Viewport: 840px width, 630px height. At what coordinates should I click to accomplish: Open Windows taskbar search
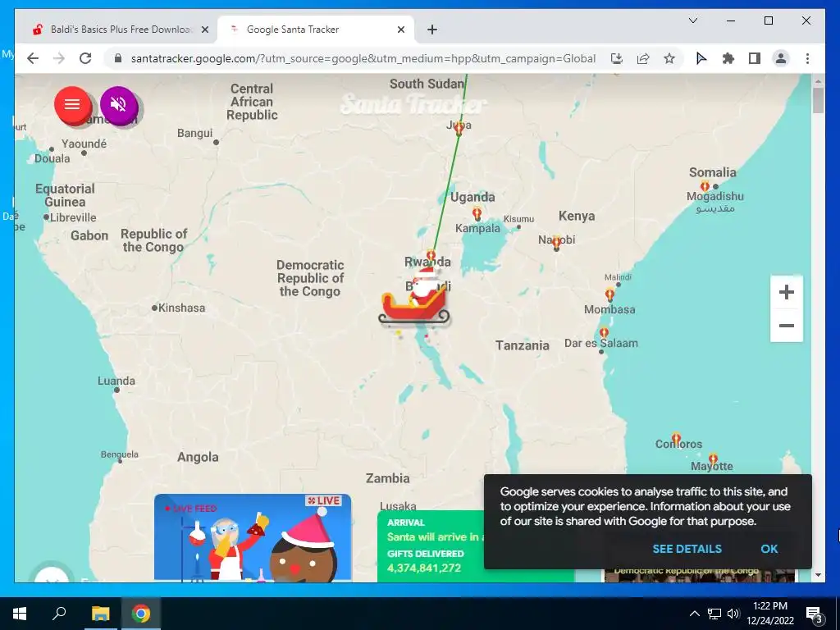59,614
